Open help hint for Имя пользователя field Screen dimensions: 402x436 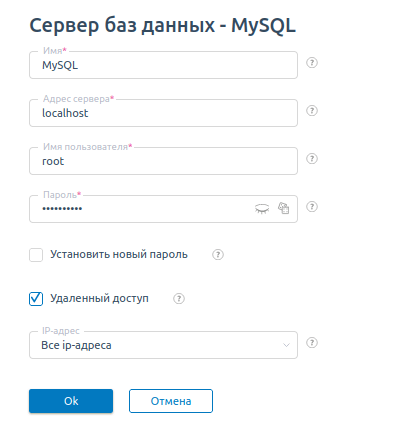(312, 159)
